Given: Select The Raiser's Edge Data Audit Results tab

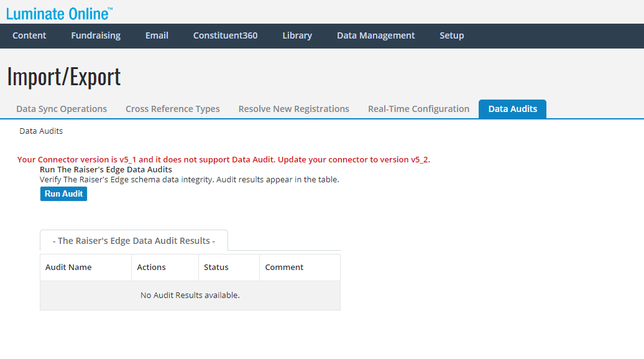Looking at the screenshot, I should tap(134, 241).
